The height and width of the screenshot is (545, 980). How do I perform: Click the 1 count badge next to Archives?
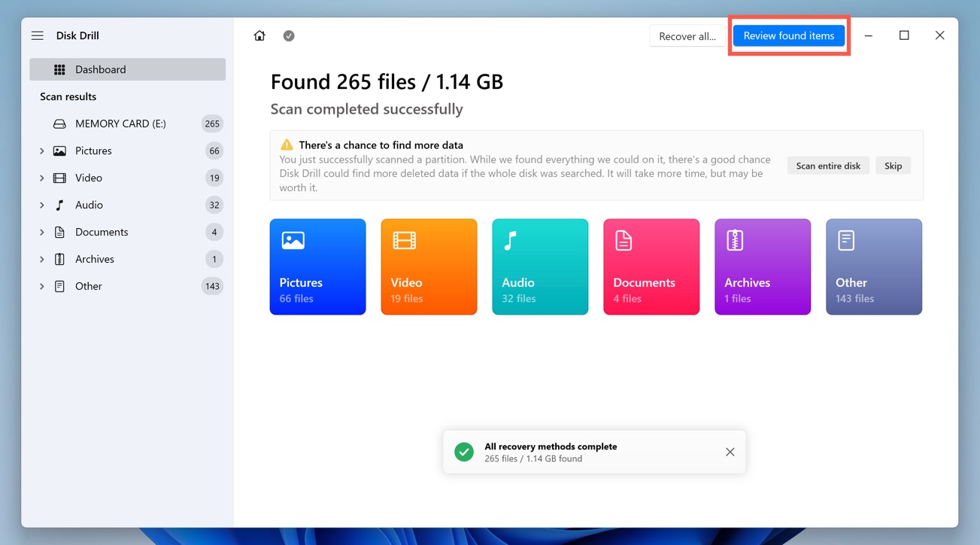[x=214, y=259]
